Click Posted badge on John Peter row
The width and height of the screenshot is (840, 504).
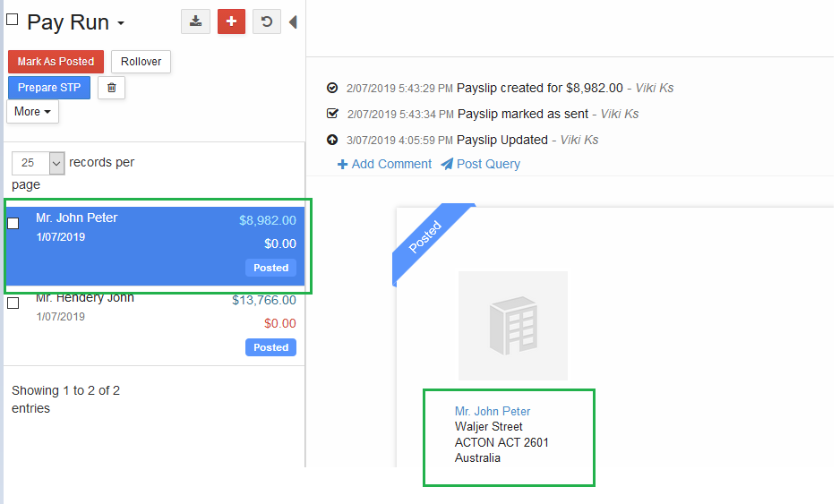coord(271,268)
